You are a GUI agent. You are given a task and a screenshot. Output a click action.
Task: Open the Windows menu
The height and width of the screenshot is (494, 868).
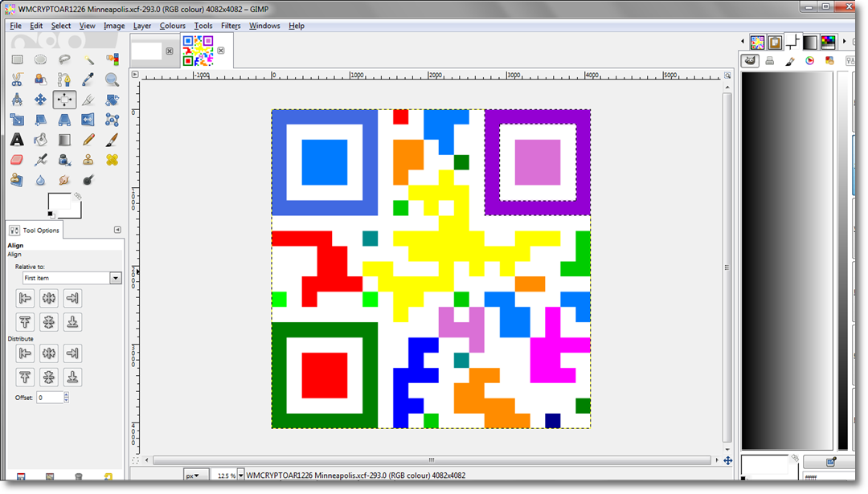click(x=264, y=26)
